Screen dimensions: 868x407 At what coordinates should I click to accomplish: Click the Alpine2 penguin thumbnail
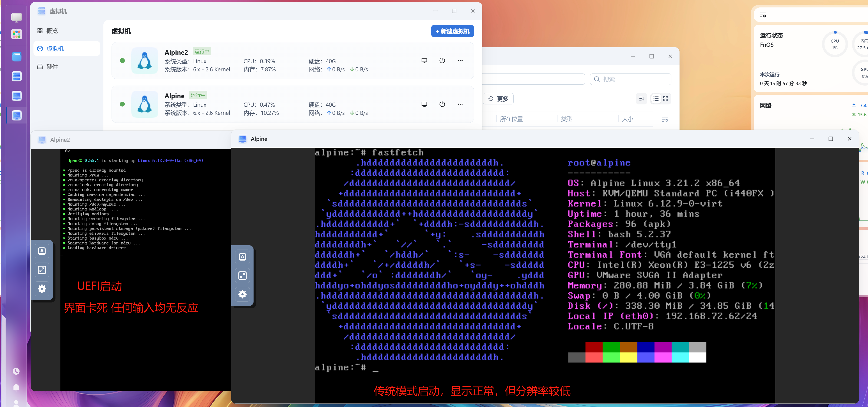pos(145,60)
